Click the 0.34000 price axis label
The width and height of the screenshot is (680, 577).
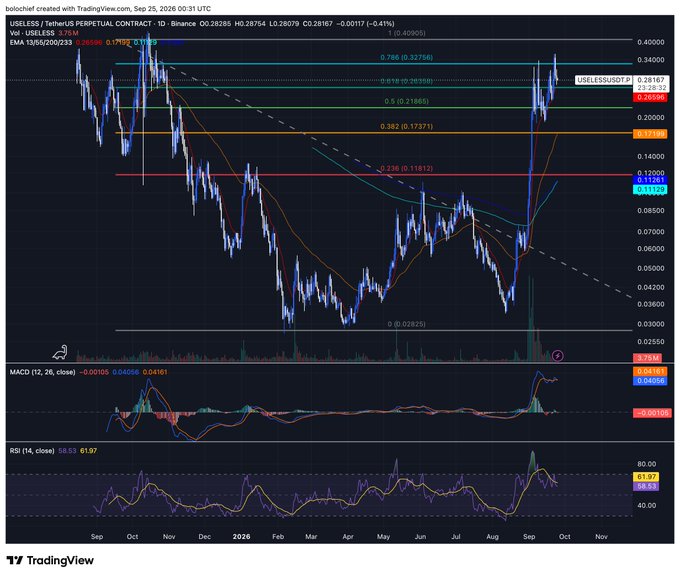(651, 60)
